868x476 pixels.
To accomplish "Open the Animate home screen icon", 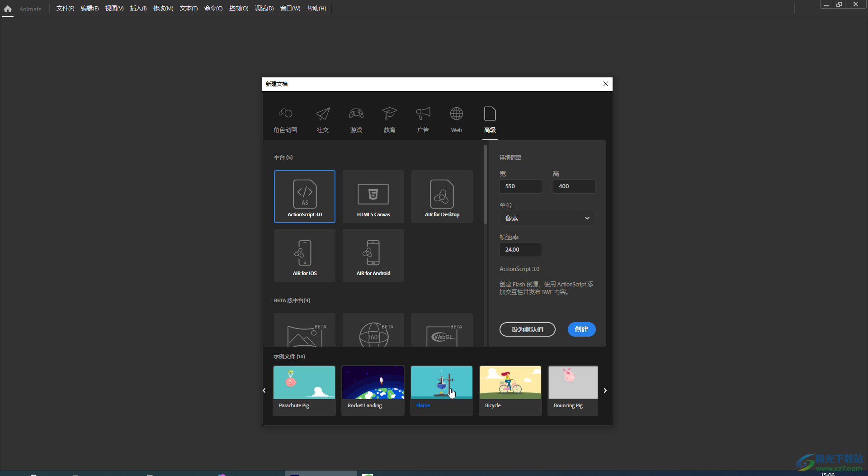I will (x=8, y=9).
